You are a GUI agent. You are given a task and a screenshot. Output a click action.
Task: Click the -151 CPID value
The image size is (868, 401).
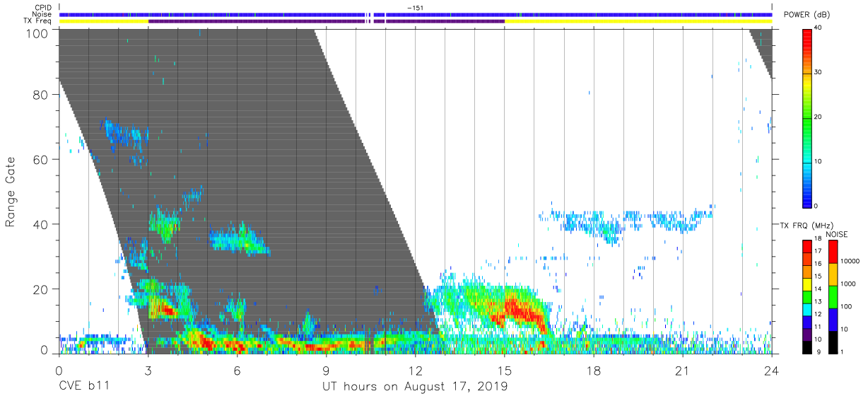coord(415,7)
